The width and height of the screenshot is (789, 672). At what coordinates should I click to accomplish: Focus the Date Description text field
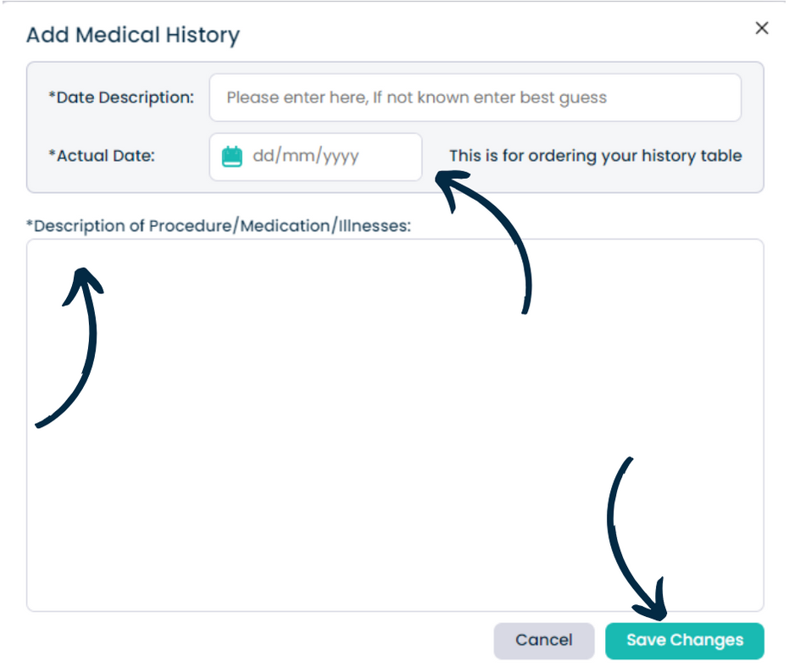tap(475, 97)
